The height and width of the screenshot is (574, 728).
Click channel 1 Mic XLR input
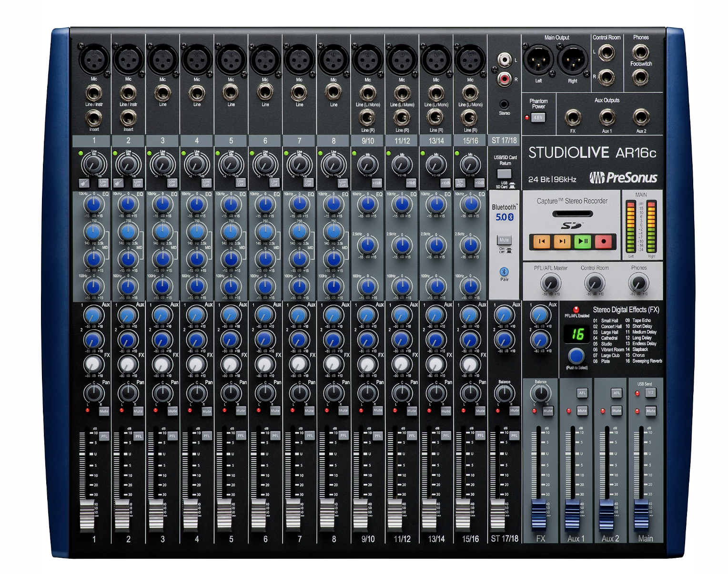pyautogui.click(x=94, y=60)
